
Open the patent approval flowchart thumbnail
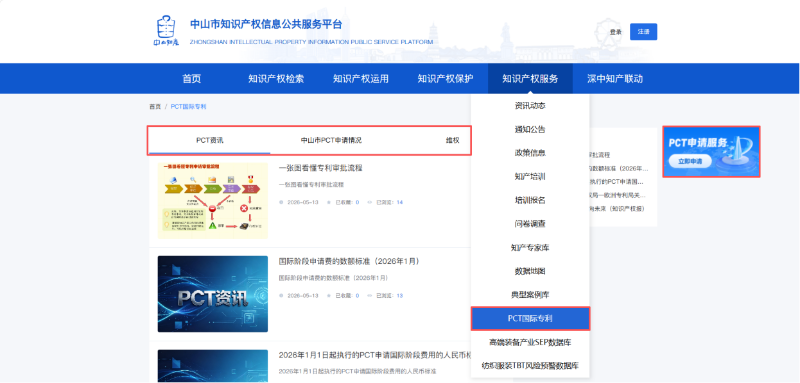[213, 200]
